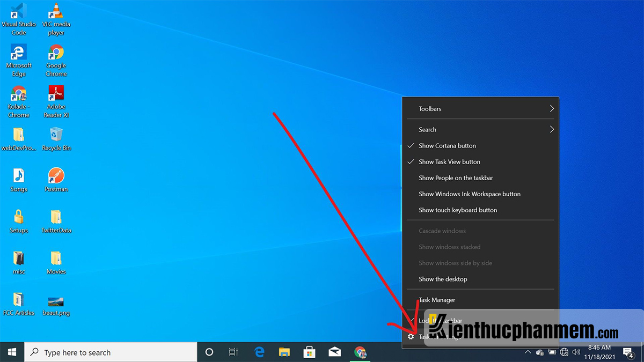The width and height of the screenshot is (644, 362).
Task: Enable Show People on the taskbar
Action: click(480, 178)
